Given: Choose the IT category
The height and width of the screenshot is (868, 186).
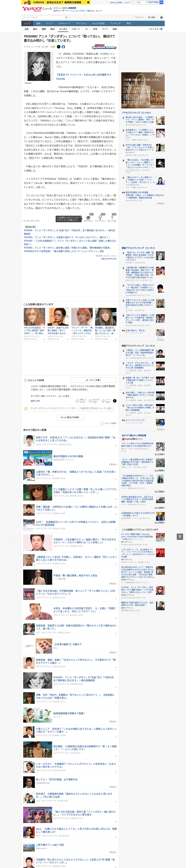Looking at the screenshot, I should (86, 29).
